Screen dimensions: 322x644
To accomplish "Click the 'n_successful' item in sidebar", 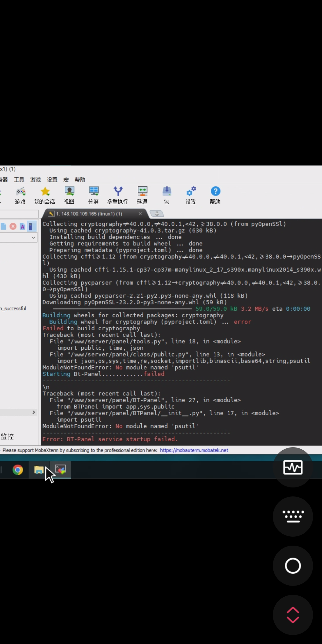I will click(13, 309).
